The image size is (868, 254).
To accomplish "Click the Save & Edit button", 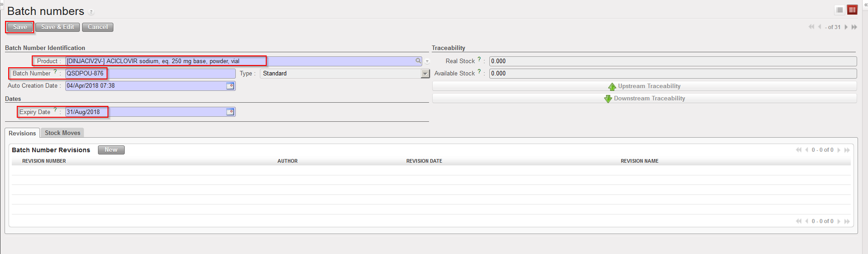I will pyautogui.click(x=58, y=27).
